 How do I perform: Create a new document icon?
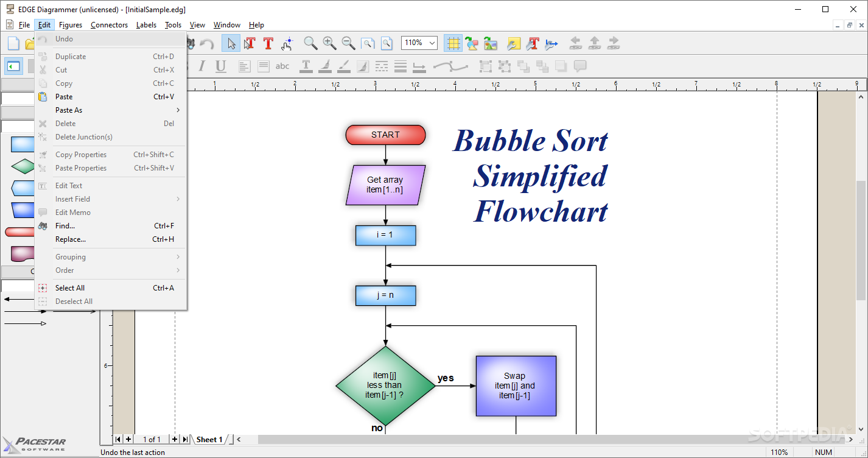(13, 43)
